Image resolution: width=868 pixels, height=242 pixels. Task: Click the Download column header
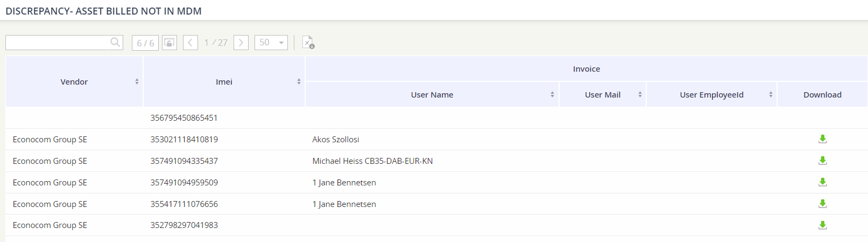[x=822, y=94]
